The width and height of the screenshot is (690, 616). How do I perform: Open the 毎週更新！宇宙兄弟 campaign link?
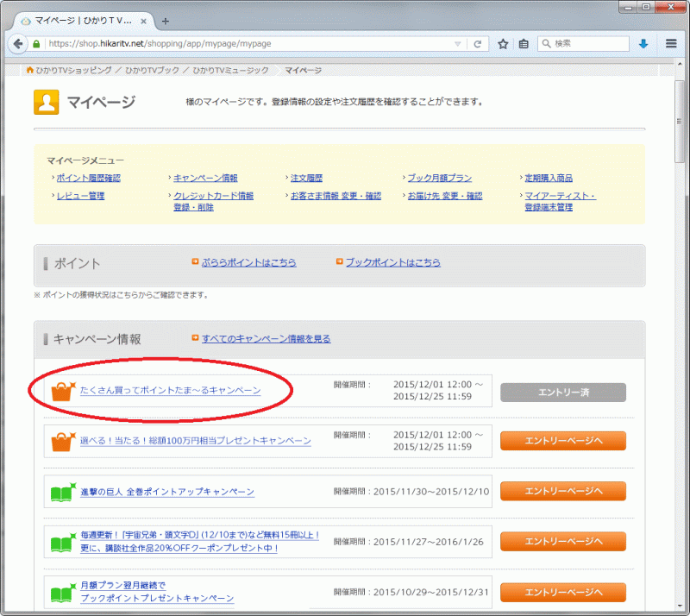(200, 542)
